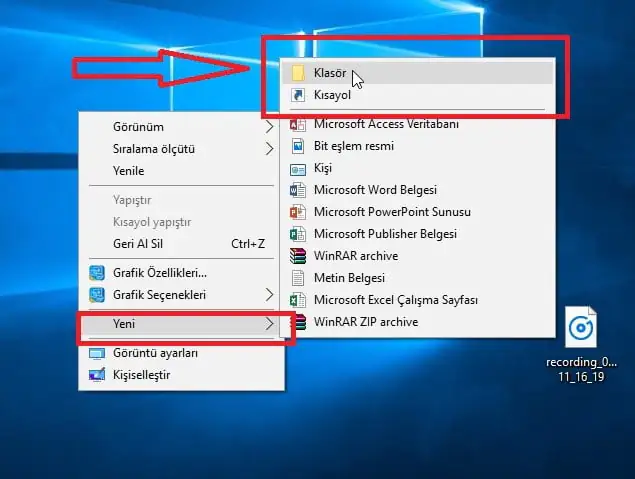Choose Microsoft Publisher Belgesi
The width and height of the screenshot is (635, 479).
[418, 234]
